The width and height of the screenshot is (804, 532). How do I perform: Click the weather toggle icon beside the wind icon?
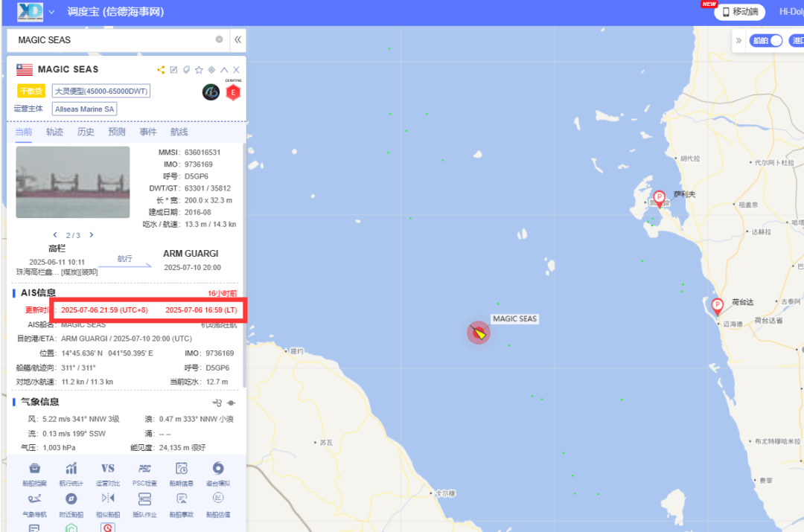[x=232, y=403]
